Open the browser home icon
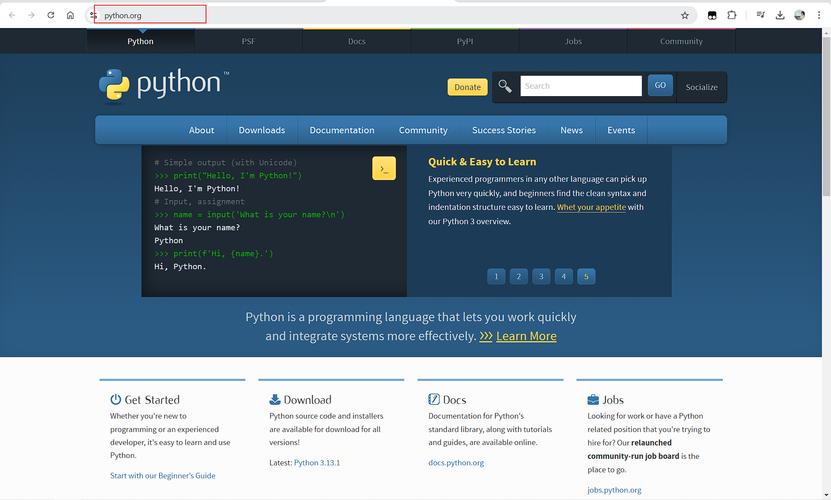This screenshot has height=500, width=831. pyautogui.click(x=70, y=15)
